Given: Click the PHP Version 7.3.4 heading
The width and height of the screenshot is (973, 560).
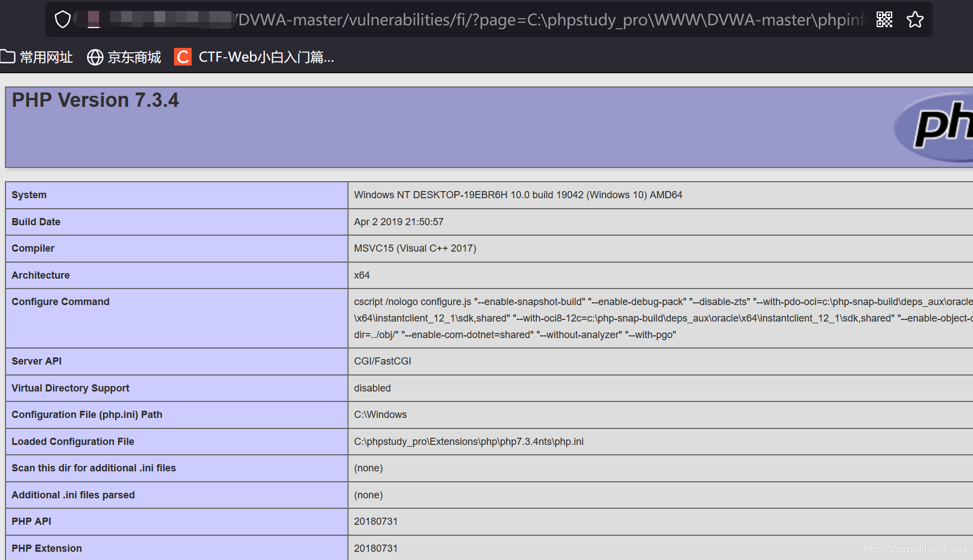Looking at the screenshot, I should (95, 100).
